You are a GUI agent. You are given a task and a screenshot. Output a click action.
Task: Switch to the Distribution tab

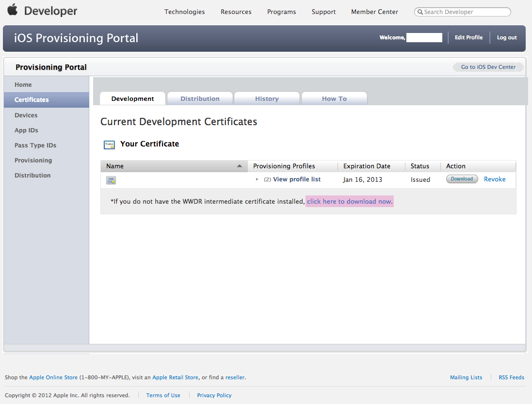pos(200,98)
